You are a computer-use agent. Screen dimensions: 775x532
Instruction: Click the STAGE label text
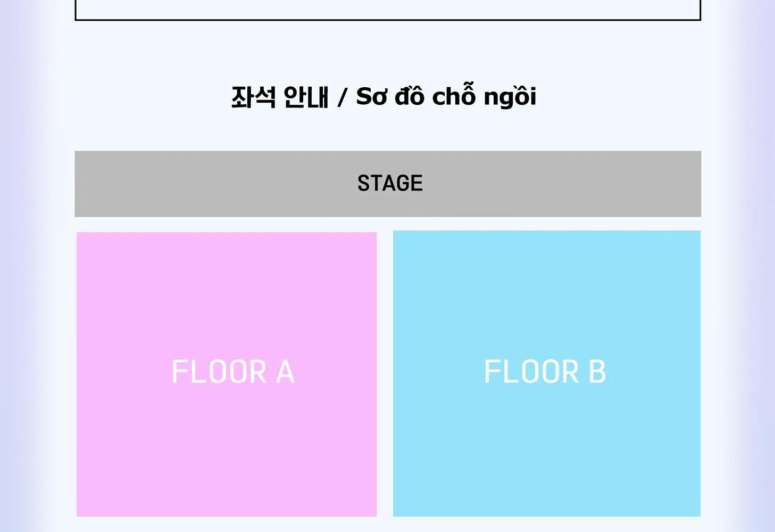pyautogui.click(x=390, y=184)
